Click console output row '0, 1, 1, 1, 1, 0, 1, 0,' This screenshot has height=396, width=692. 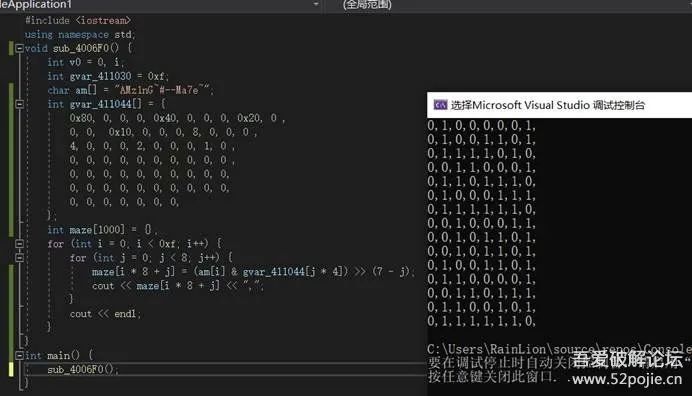click(481, 154)
